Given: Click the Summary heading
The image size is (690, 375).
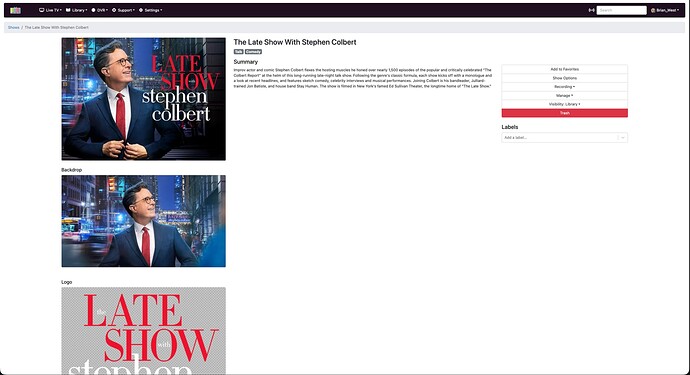Looking at the screenshot, I should click(x=246, y=62).
